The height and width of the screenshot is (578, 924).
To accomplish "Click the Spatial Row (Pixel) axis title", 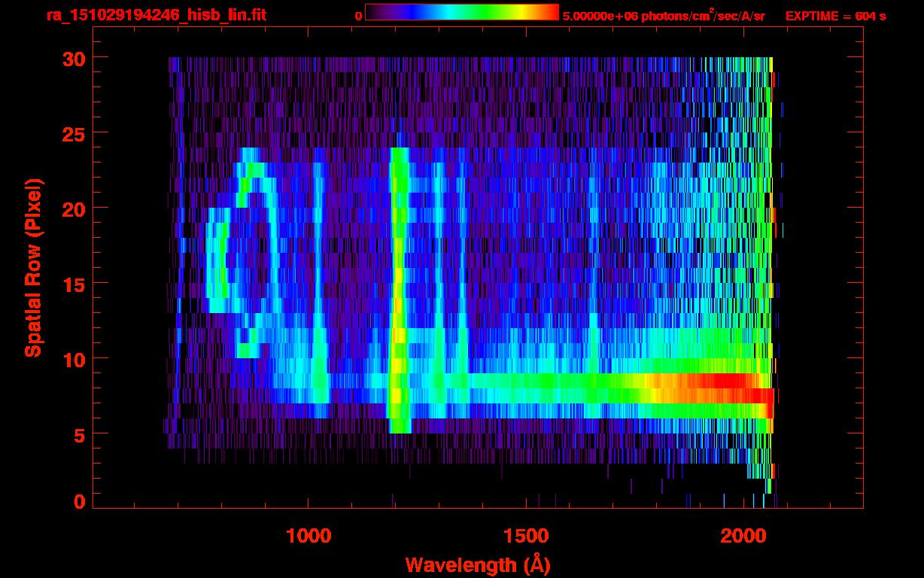I will click(33, 267).
